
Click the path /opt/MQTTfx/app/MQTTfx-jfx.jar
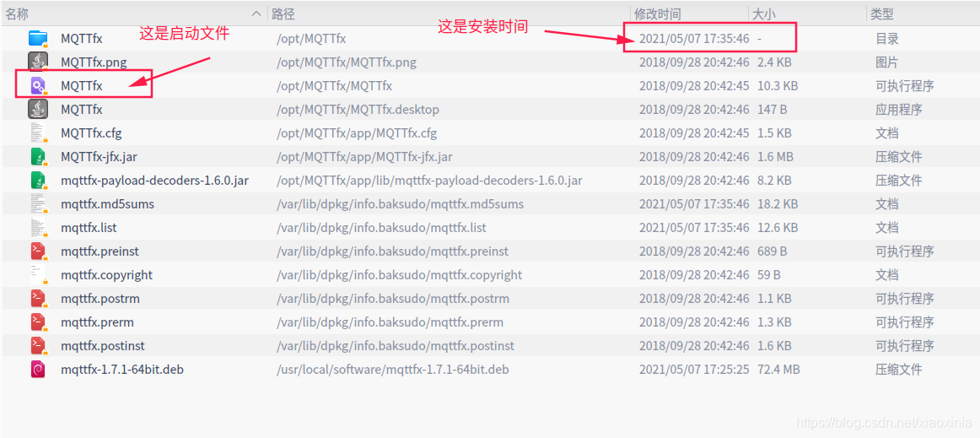click(x=364, y=156)
